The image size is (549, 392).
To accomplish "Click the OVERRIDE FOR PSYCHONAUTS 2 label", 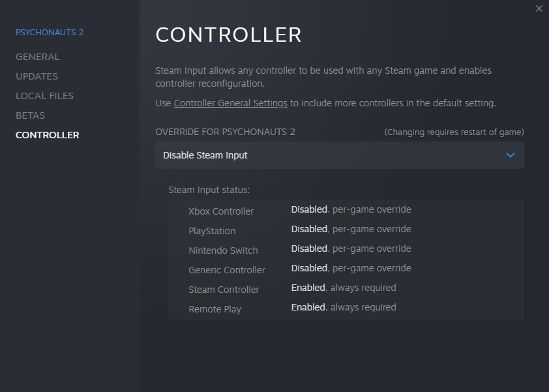I will pos(225,132).
